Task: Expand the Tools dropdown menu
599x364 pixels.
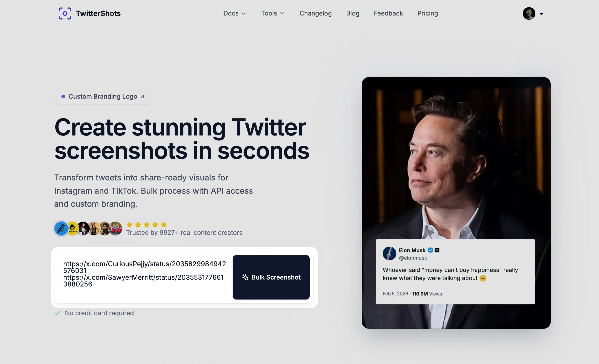Action: click(x=273, y=13)
